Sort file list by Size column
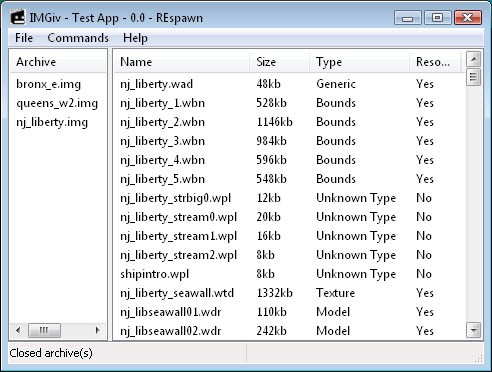 pos(279,62)
